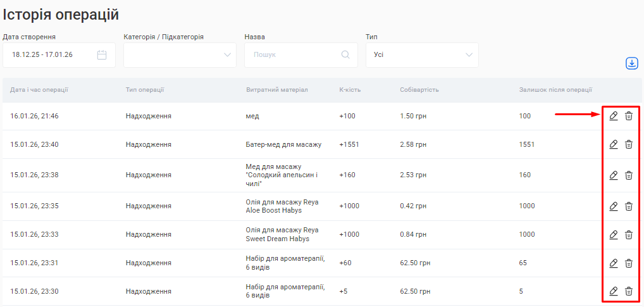The width and height of the screenshot is (644, 307).
Task: Delete the 15.01.26, 23:30 operation
Action: [629, 291]
